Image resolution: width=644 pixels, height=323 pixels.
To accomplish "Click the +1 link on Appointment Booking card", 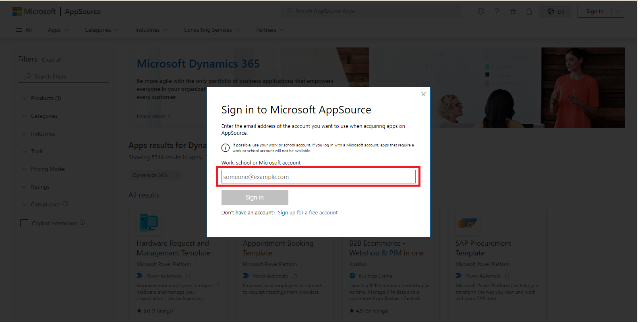I will click(294, 276).
